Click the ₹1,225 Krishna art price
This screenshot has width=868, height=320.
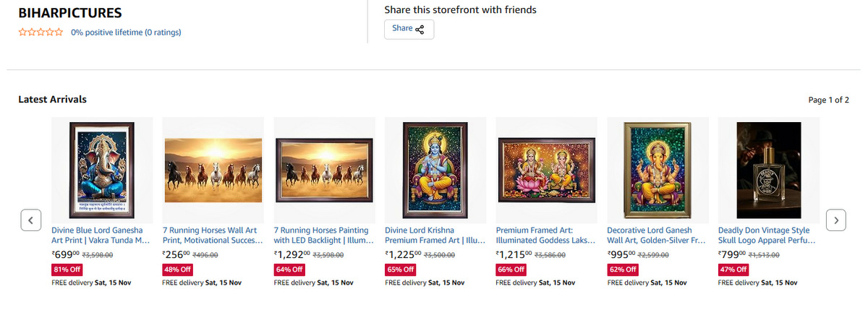tap(403, 254)
